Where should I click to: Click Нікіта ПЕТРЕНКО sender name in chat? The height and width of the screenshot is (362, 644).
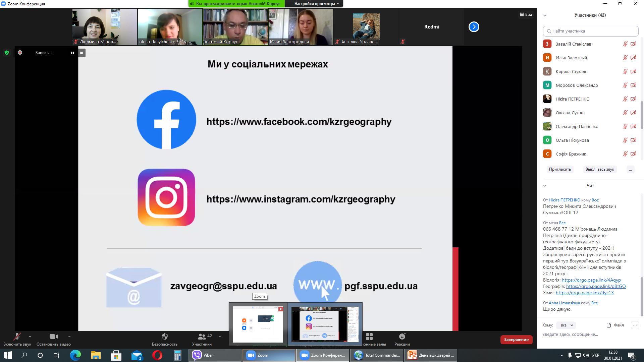(565, 200)
